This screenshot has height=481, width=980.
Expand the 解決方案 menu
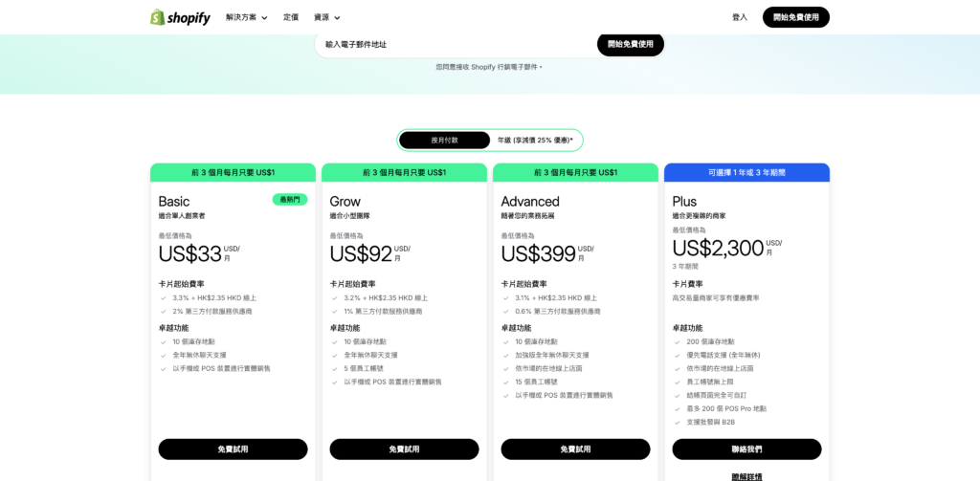pos(246,17)
